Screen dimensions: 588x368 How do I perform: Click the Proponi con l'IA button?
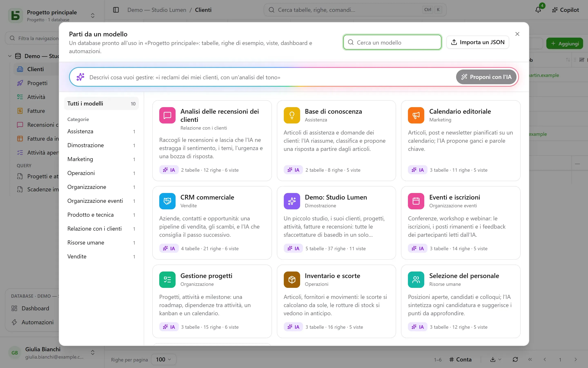coord(486,77)
